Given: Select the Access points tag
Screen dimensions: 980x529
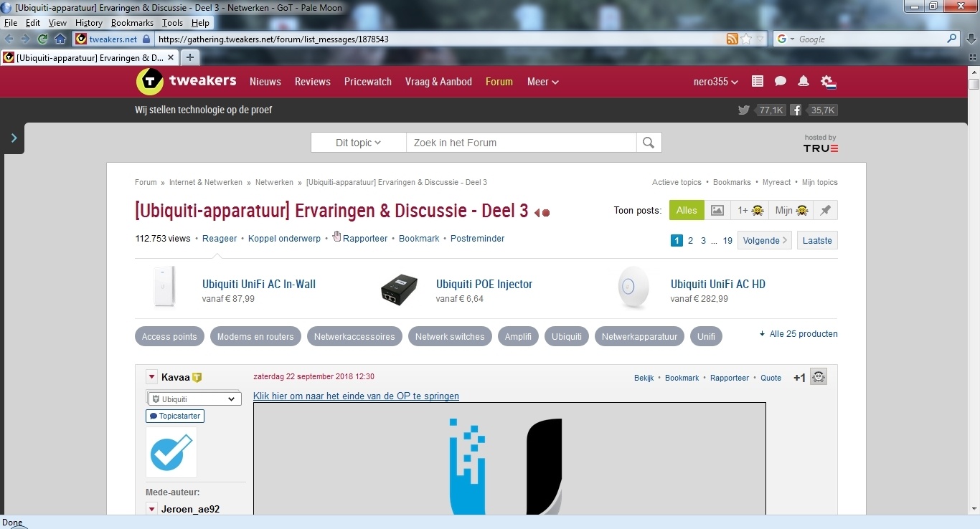Looking at the screenshot, I should tap(169, 336).
